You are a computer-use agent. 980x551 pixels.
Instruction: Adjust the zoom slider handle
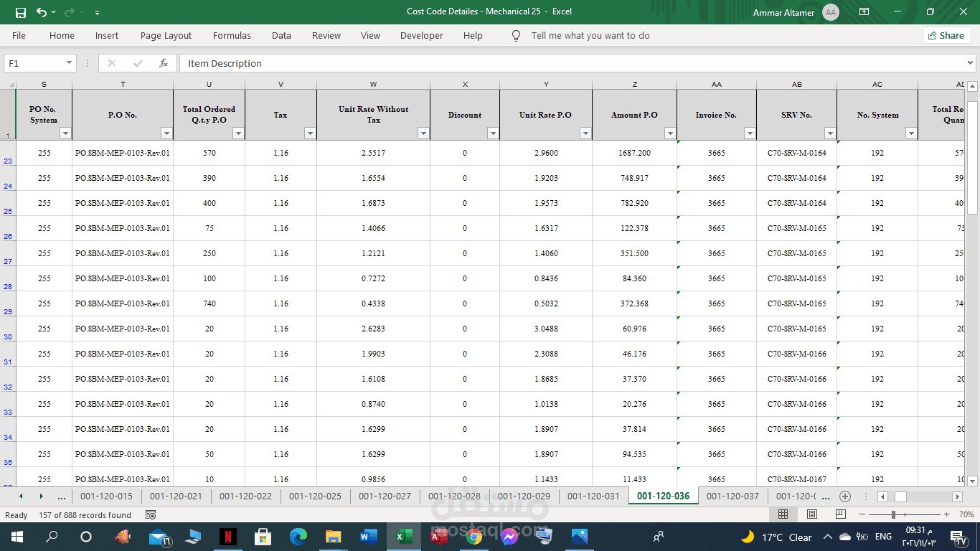click(x=893, y=514)
